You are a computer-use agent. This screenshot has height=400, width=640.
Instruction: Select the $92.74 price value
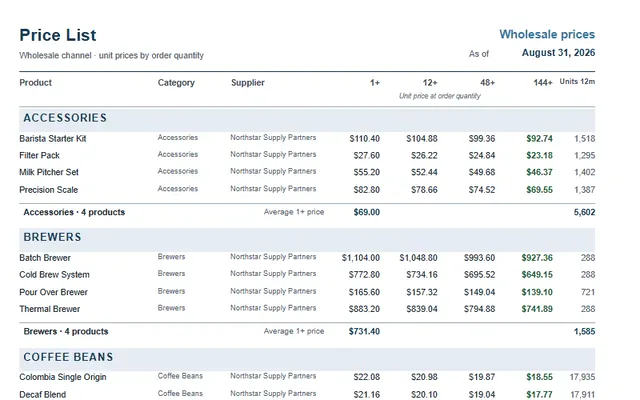pos(539,139)
